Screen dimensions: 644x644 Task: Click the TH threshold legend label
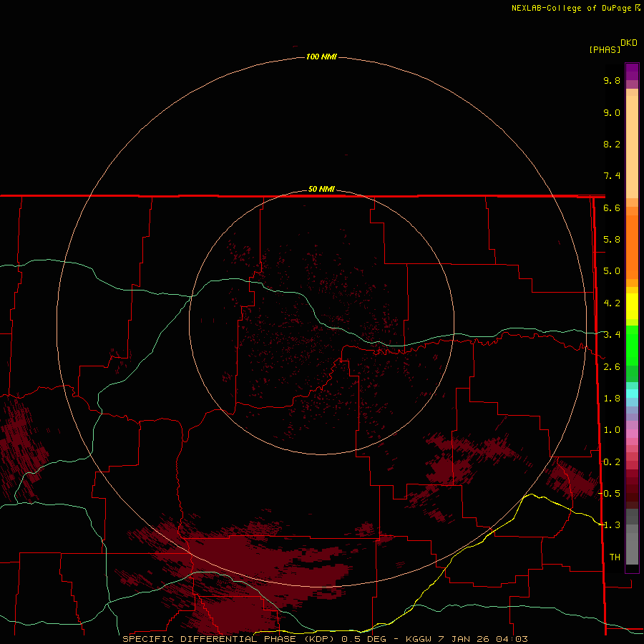tap(615, 557)
